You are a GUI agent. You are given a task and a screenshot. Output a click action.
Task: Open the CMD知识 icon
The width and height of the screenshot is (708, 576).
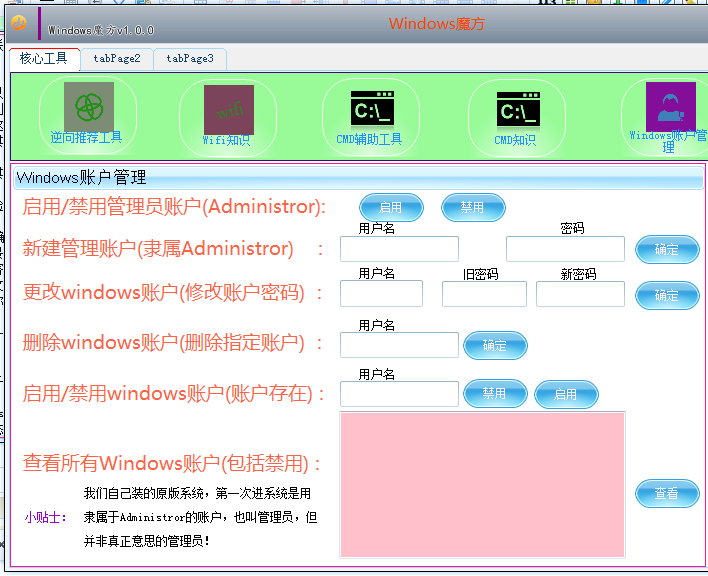coord(517,117)
